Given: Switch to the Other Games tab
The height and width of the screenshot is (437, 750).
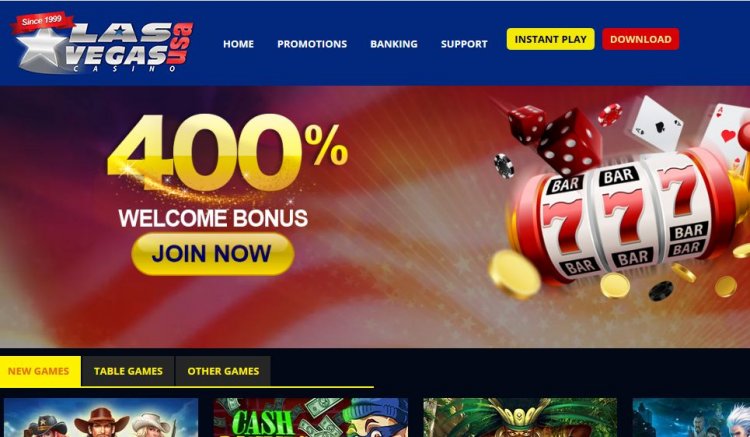Looking at the screenshot, I should [223, 371].
